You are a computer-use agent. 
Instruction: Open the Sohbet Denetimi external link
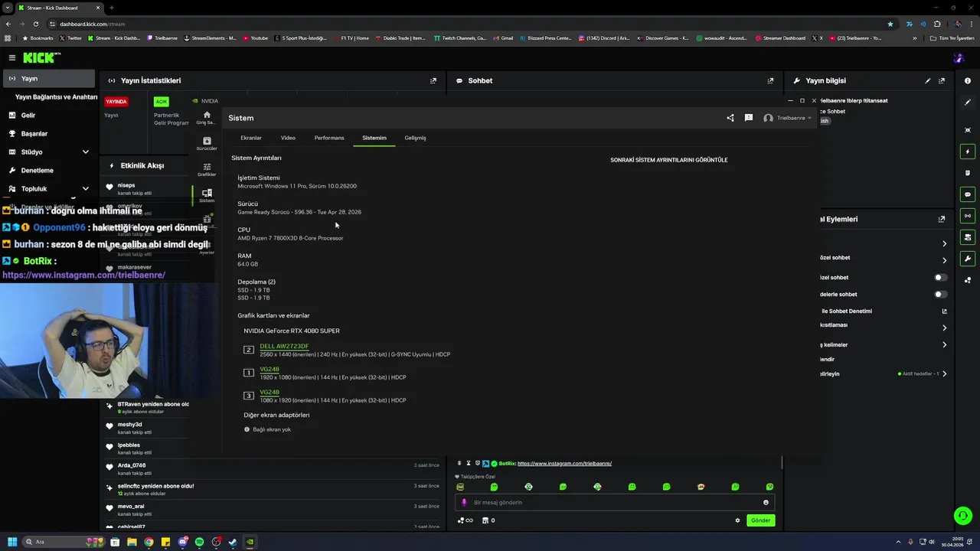click(x=944, y=311)
